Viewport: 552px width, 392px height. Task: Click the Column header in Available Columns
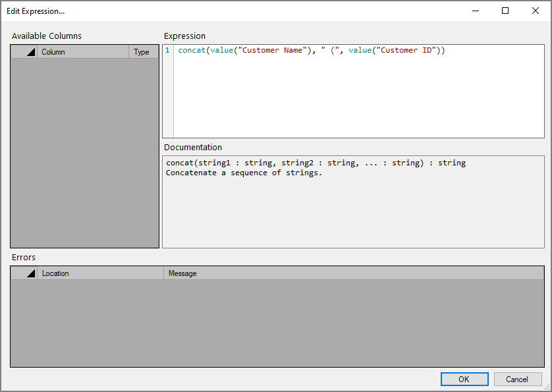[53, 51]
